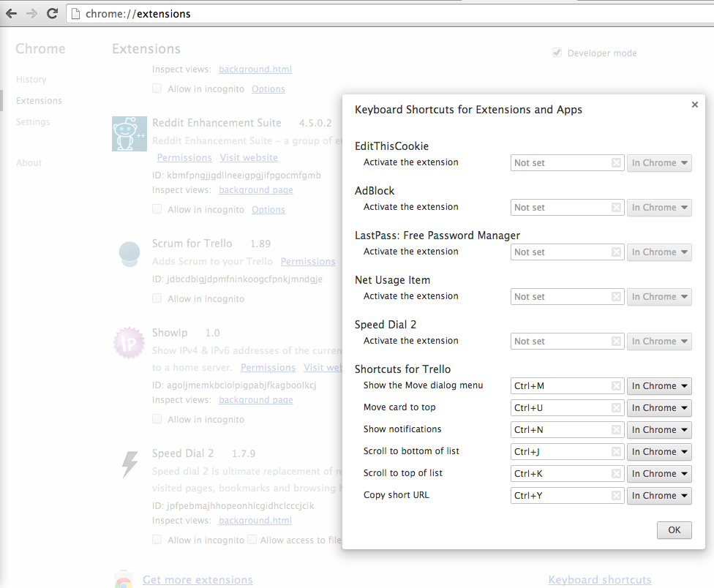This screenshot has height=588, width=714.
Task: Follow the Get more extensions link
Action: [198, 579]
